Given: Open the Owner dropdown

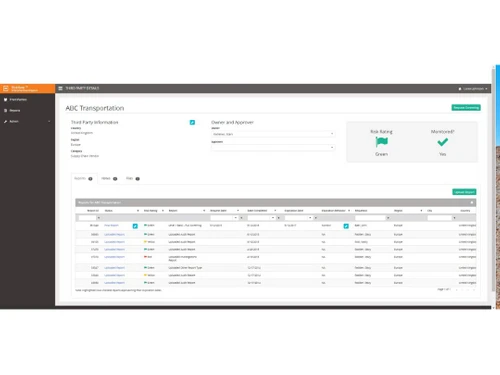Looking at the screenshot, I should [273, 134].
